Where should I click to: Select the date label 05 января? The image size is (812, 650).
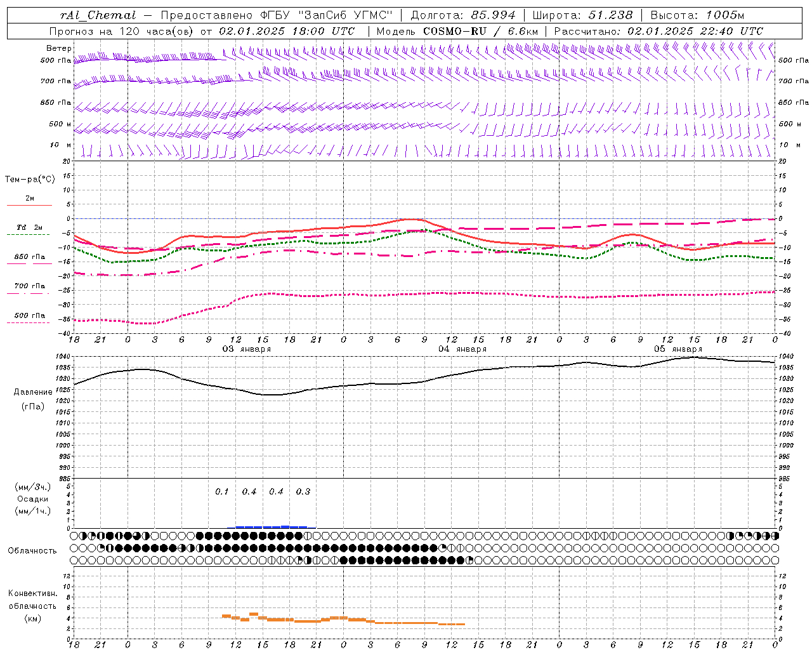[x=678, y=348]
